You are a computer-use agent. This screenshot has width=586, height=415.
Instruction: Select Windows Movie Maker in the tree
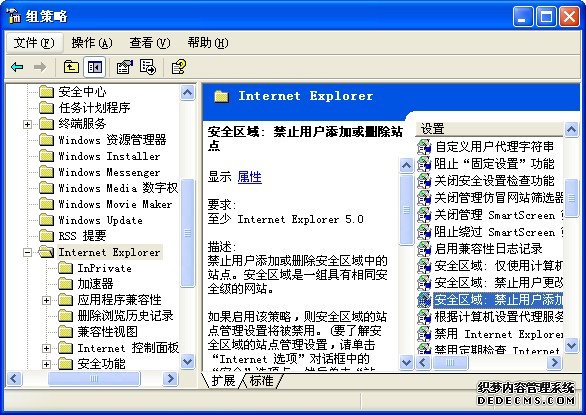coord(115,204)
